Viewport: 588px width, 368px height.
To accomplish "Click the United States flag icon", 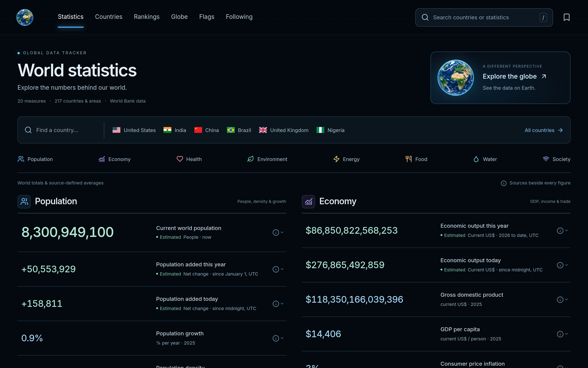I will [116, 130].
